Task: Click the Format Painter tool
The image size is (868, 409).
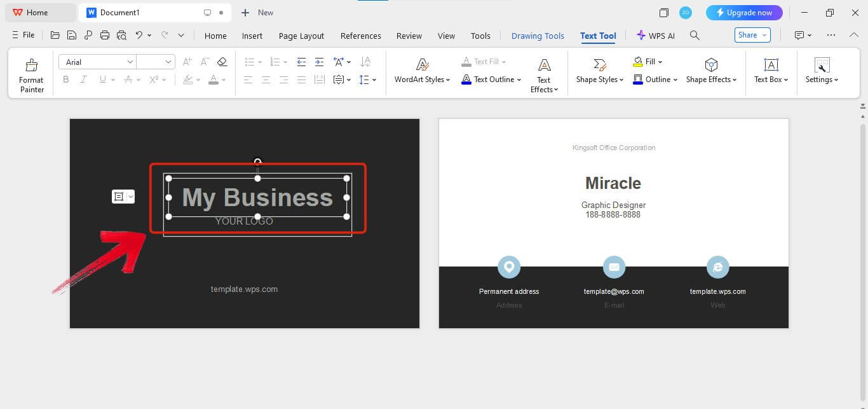Action: point(31,74)
